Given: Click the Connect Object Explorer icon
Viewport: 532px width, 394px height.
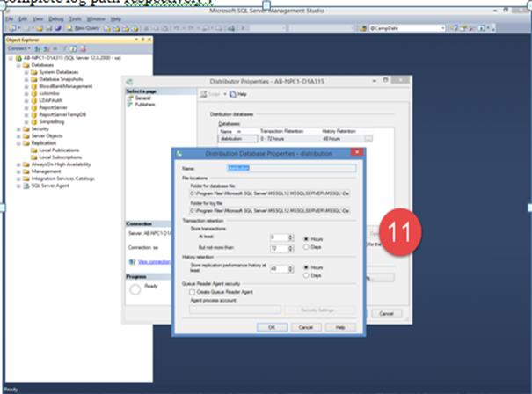Looking at the screenshot, I should 38,49.
